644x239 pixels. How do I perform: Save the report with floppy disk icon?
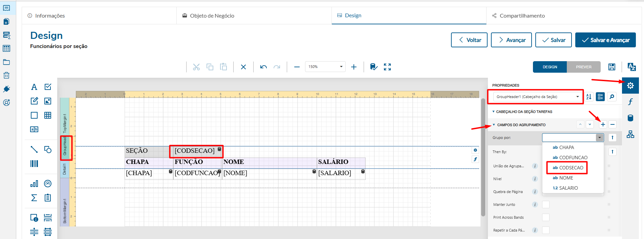click(612, 67)
